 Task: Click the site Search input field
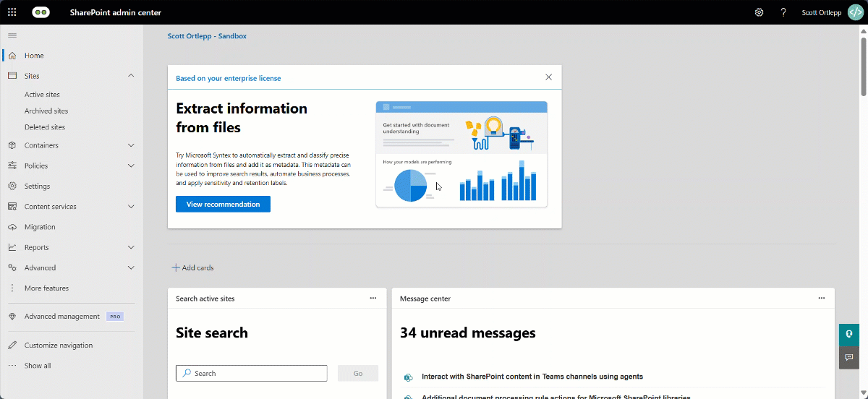tap(252, 373)
